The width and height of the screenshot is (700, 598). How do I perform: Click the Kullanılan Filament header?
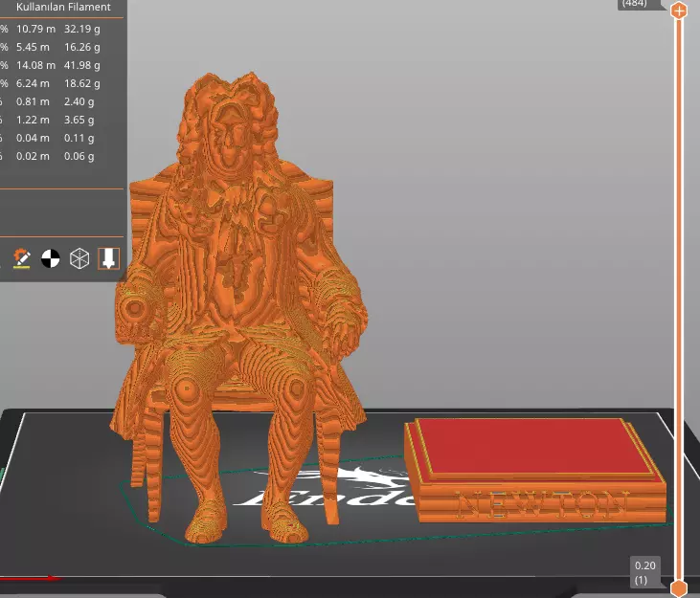(x=63, y=7)
